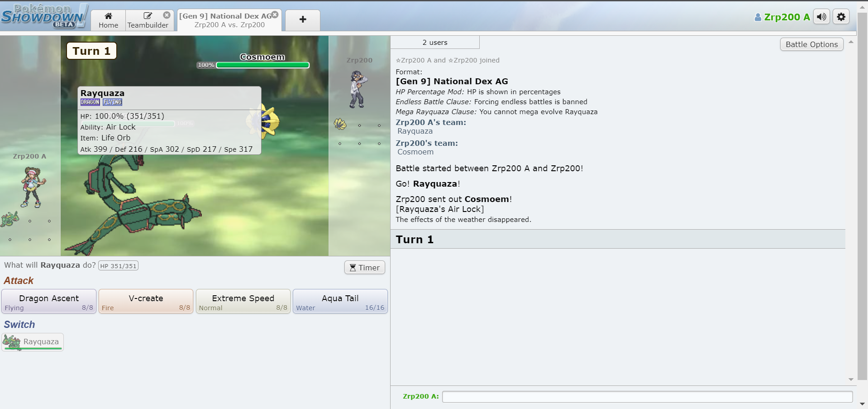The image size is (868, 409).
Task: Click the HP 351/351 status label
Action: pos(118,266)
